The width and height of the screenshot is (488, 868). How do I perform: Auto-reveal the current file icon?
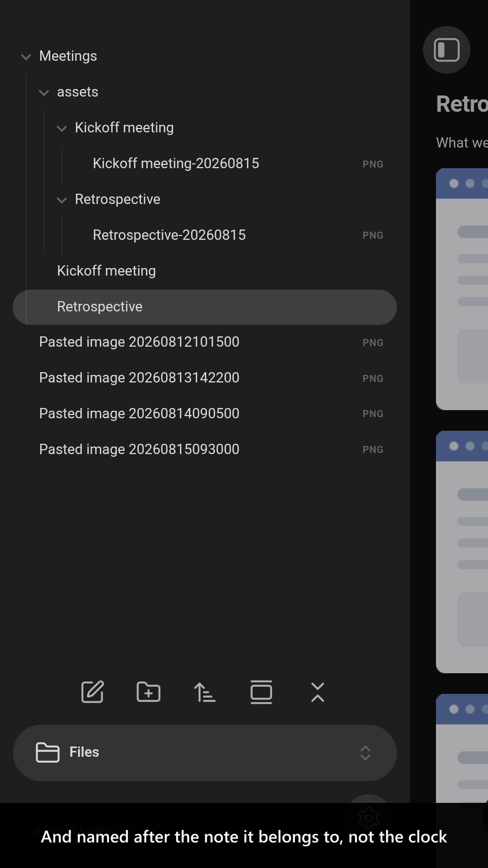pos(261,692)
